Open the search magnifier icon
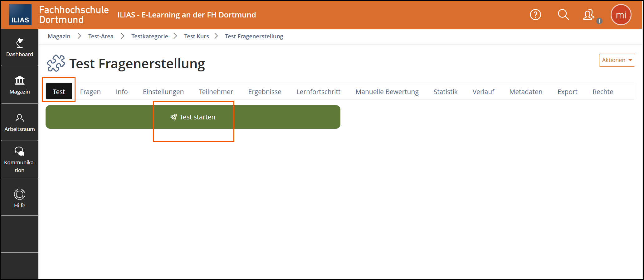The height and width of the screenshot is (280, 644). 563,15
